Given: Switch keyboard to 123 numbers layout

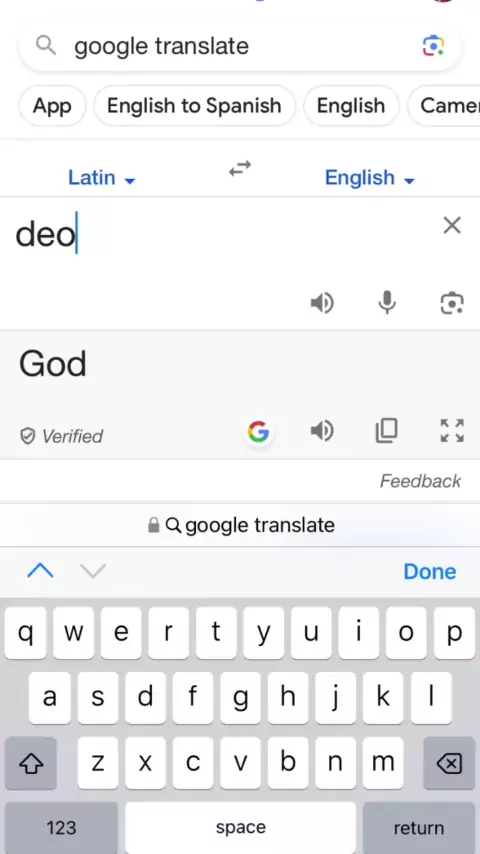Looking at the screenshot, I should pos(61,828).
